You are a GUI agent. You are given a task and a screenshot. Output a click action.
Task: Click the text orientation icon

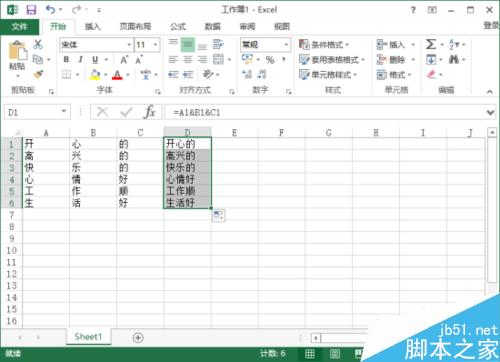pyautogui.click(x=208, y=74)
